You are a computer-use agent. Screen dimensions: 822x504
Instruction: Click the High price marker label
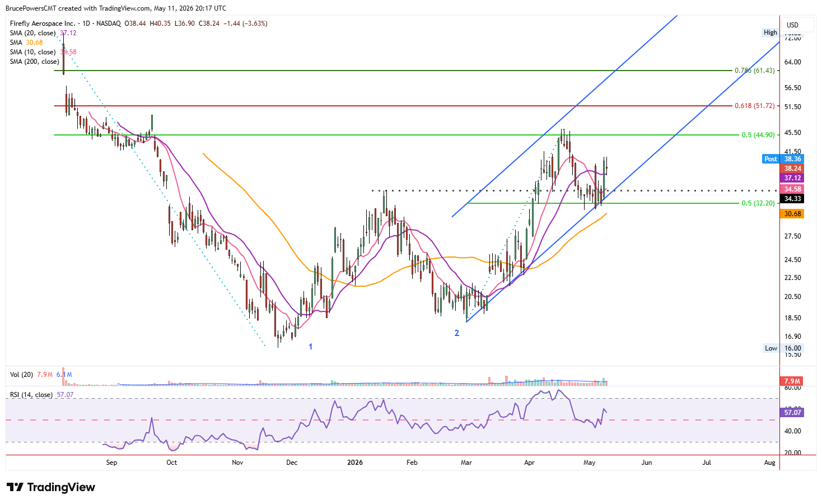[770, 32]
